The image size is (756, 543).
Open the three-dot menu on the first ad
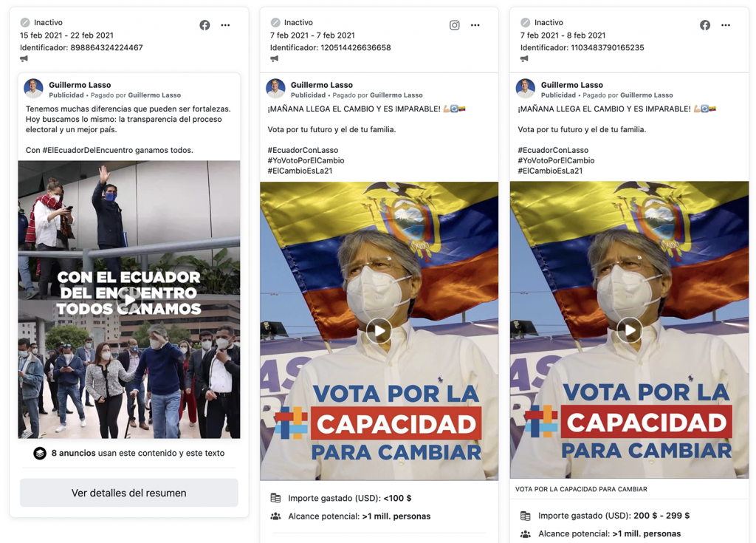click(225, 25)
